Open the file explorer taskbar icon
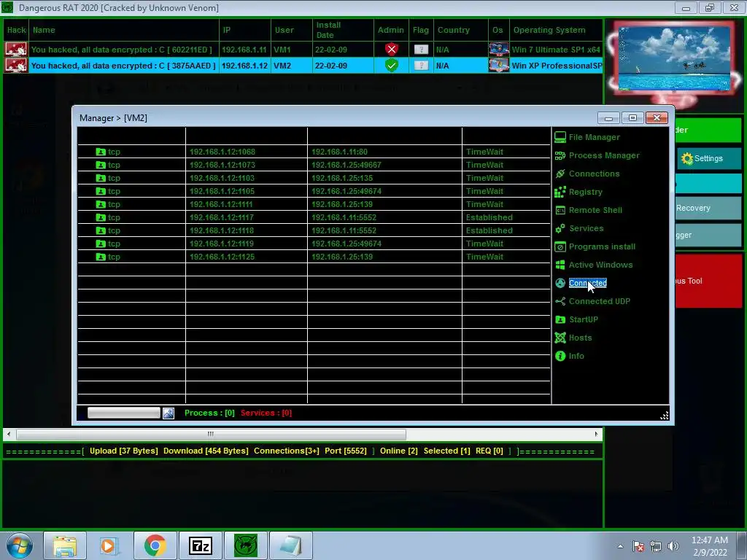 point(65,545)
